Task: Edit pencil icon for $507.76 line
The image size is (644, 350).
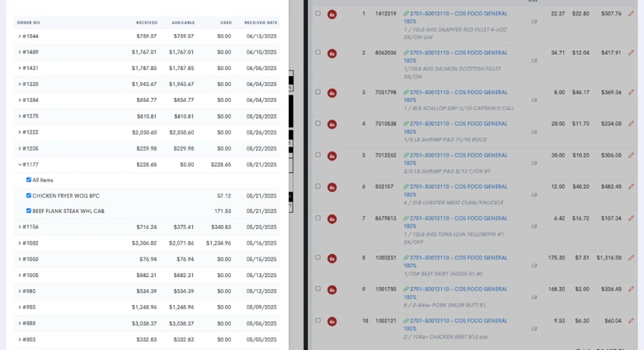Action: pos(631,14)
